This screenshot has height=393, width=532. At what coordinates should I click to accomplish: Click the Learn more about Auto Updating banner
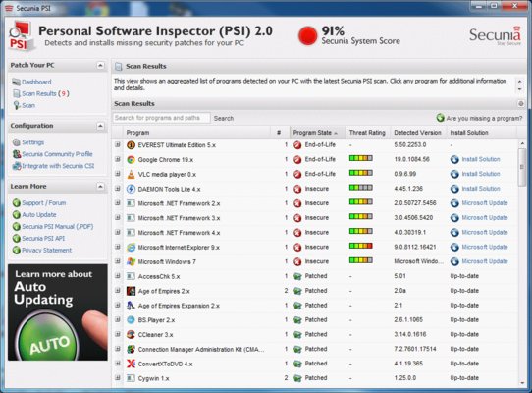(58, 312)
